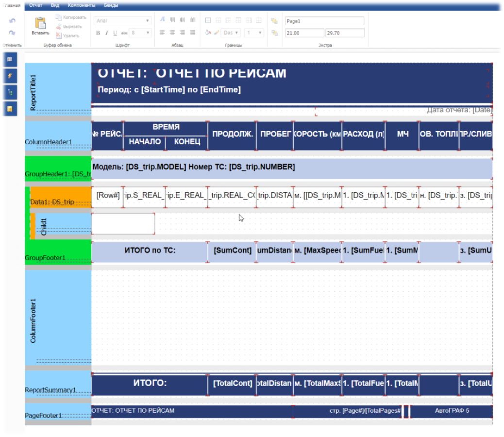The width and height of the screenshot is (504, 437).
Task: Click the fifth border icon in Границы
Action: pos(249,20)
